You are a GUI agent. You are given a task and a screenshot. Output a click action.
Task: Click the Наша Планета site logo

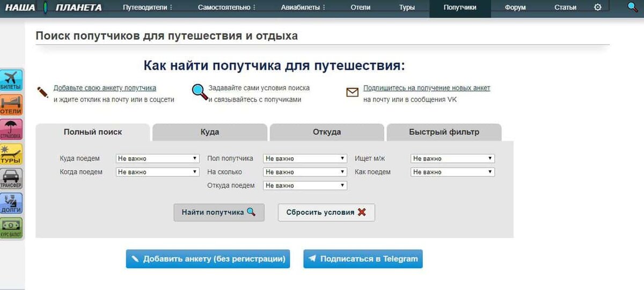(53, 8)
